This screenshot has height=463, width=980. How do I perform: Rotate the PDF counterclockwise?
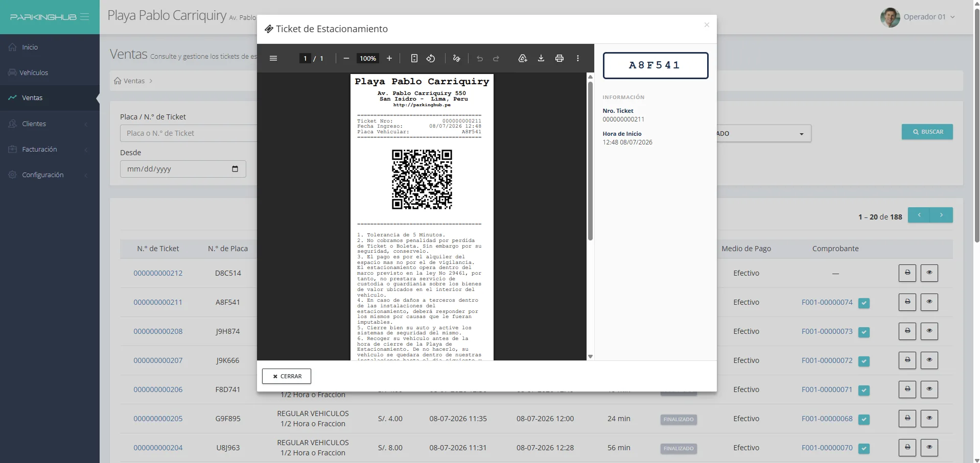coord(431,58)
